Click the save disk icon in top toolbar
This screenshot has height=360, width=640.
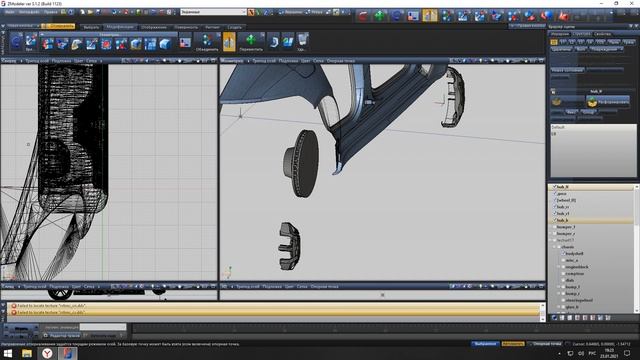[98, 12]
